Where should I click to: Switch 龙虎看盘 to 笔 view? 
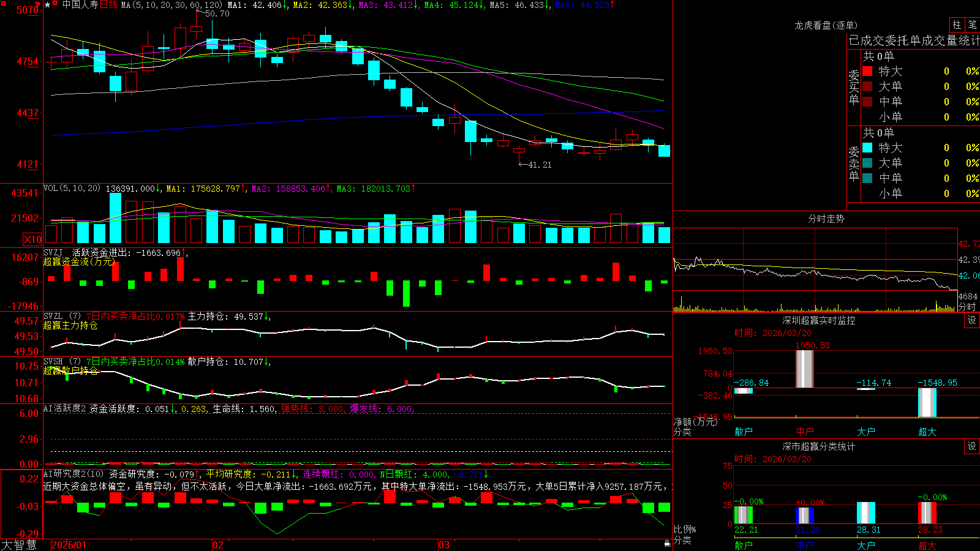[x=972, y=24]
